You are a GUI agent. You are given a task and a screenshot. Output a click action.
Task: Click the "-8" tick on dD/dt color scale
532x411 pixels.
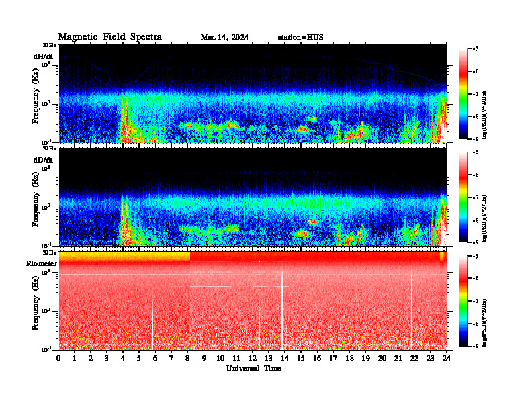pyautogui.click(x=475, y=220)
